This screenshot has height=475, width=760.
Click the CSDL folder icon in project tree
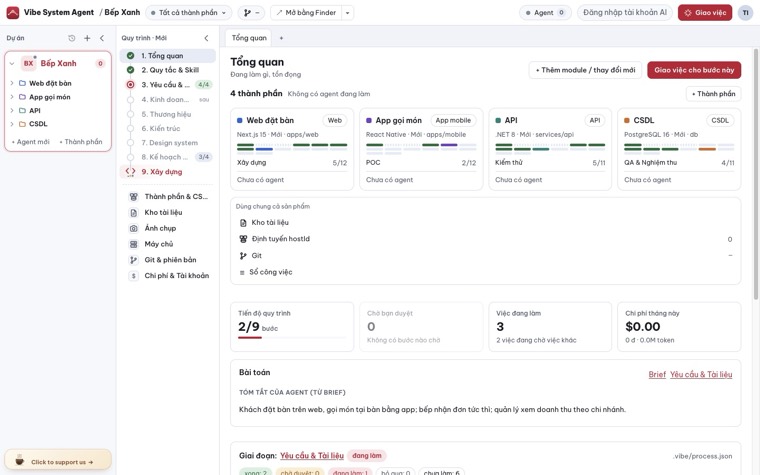(22, 124)
